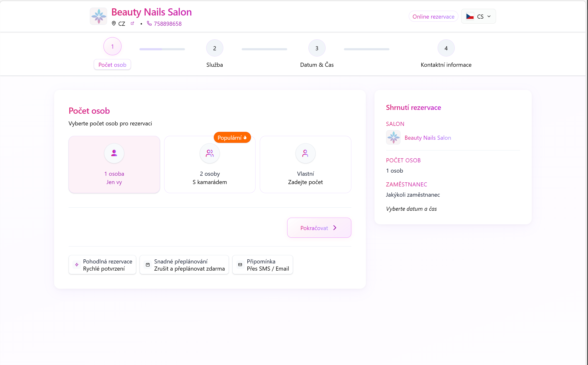The width and height of the screenshot is (588, 365).
Task: Go to step 3 Datum & Čas
Action: (317, 48)
